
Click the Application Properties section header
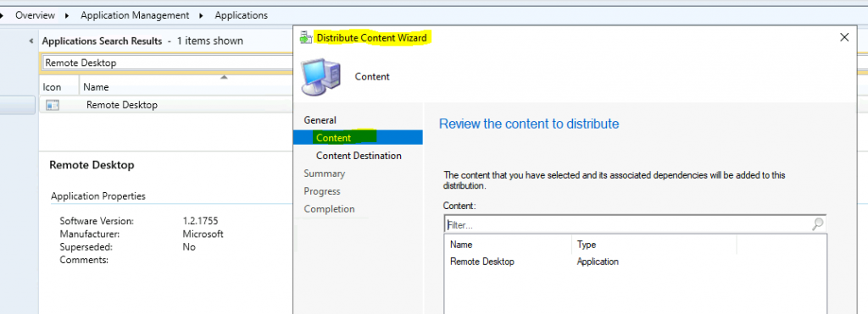(x=98, y=196)
